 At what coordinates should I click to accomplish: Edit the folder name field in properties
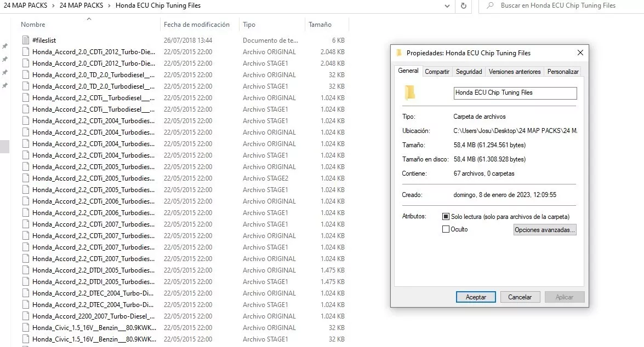point(515,92)
